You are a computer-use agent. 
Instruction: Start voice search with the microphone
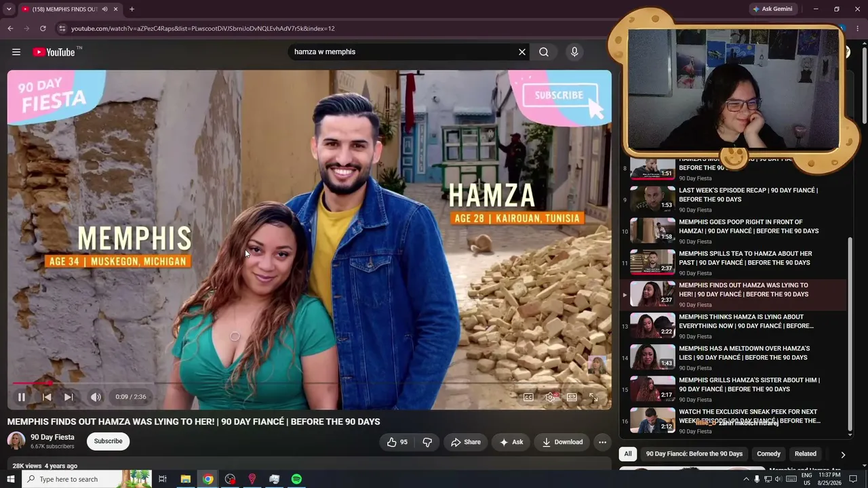click(x=574, y=52)
